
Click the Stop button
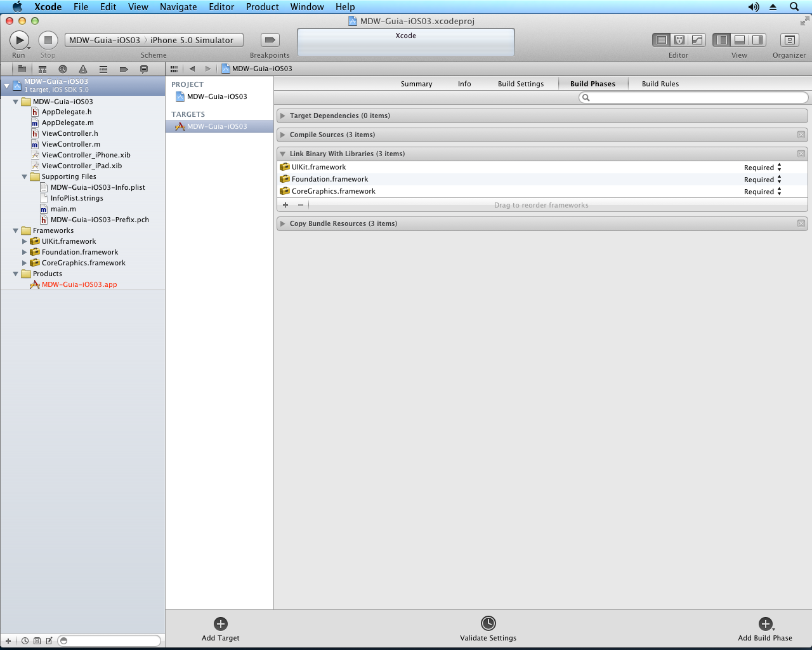click(48, 40)
